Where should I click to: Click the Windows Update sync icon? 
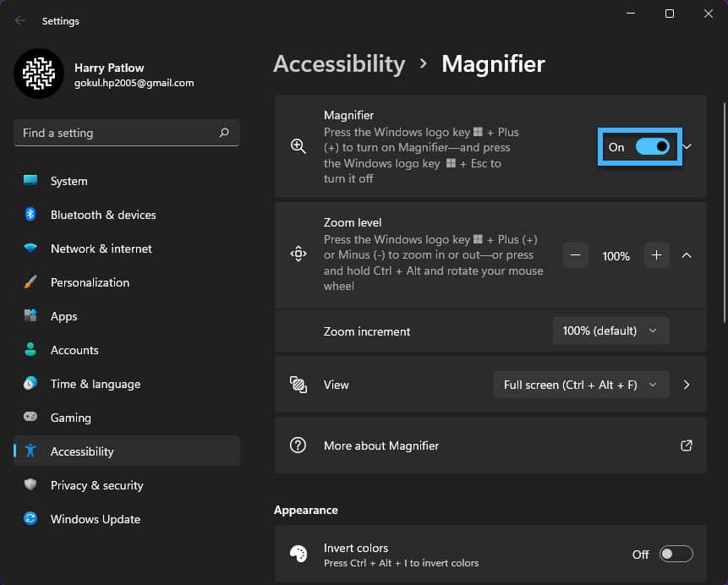30,518
